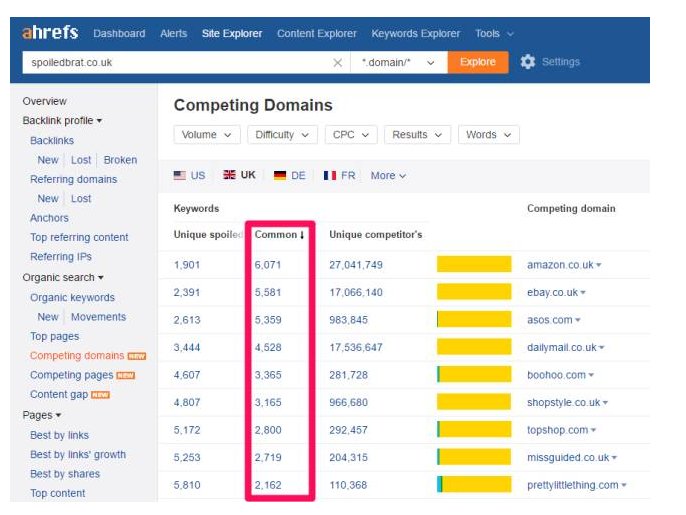686x515 pixels.
Task: Open Referring IPs link
Action: pos(61,256)
